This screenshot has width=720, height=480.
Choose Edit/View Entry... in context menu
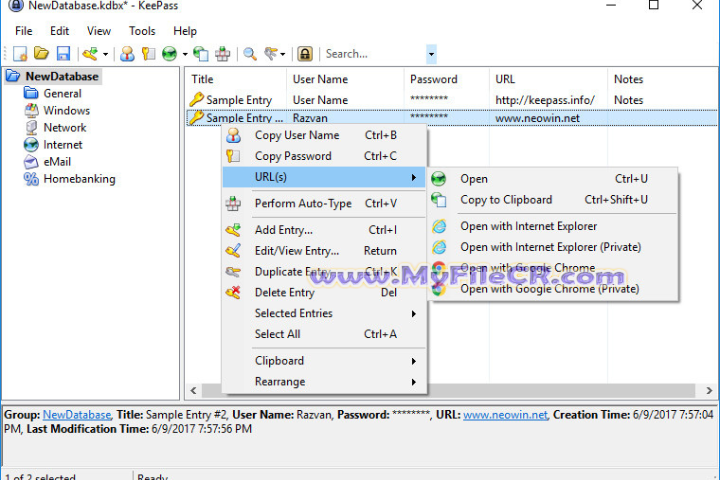click(324, 251)
